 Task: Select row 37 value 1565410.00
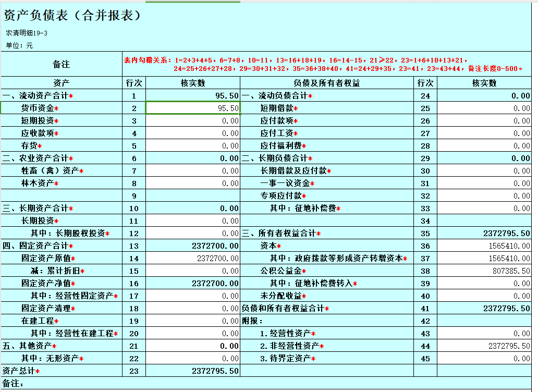click(x=484, y=258)
